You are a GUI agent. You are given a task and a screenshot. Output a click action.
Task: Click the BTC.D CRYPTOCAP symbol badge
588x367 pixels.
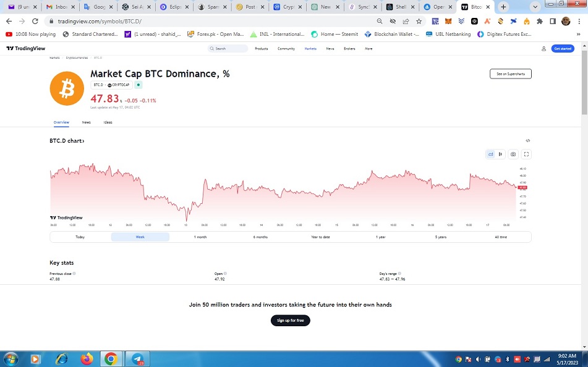111,85
